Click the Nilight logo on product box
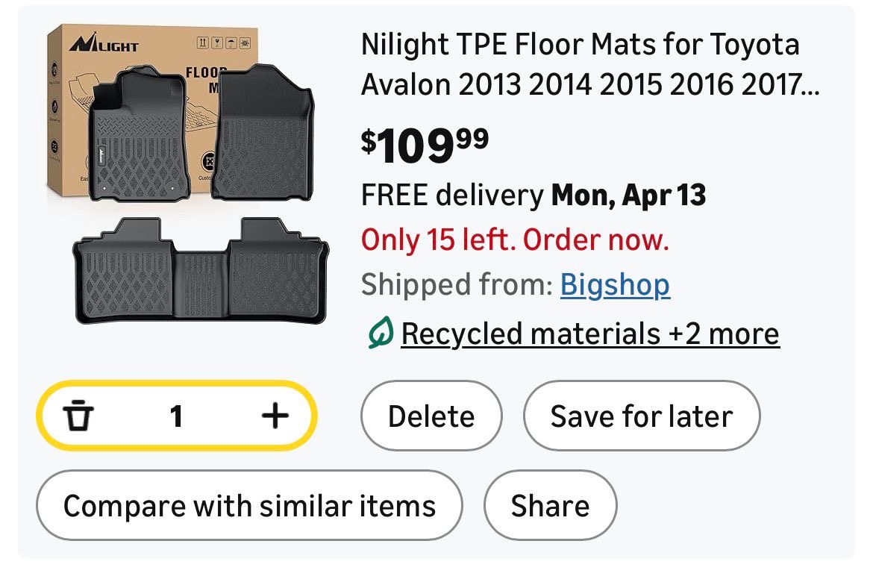The image size is (873, 588). (x=104, y=46)
